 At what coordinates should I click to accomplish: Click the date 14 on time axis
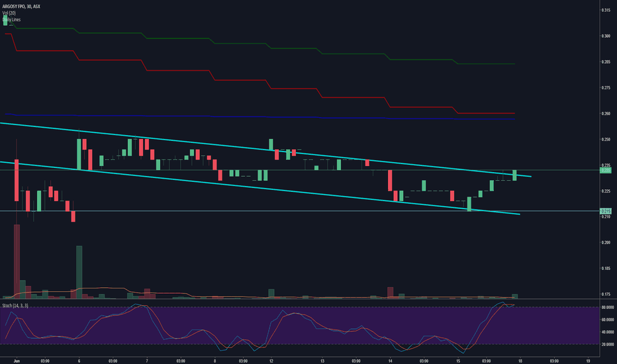[391, 361]
